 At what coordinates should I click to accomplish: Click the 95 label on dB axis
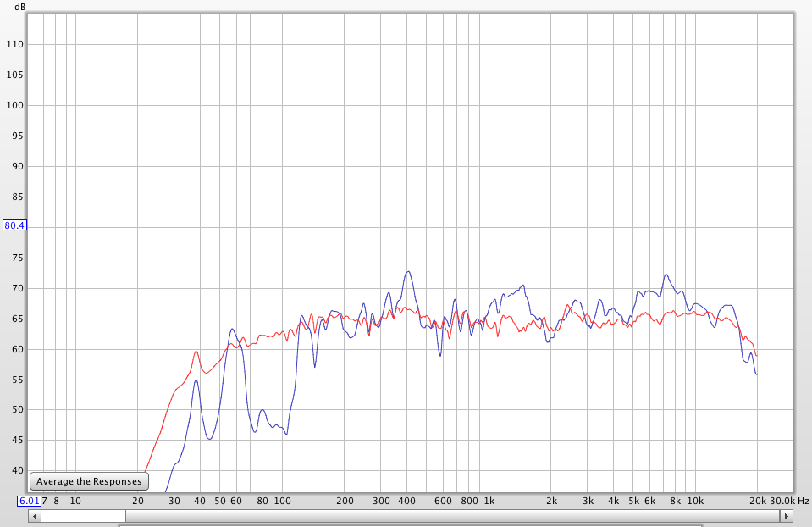click(x=18, y=136)
